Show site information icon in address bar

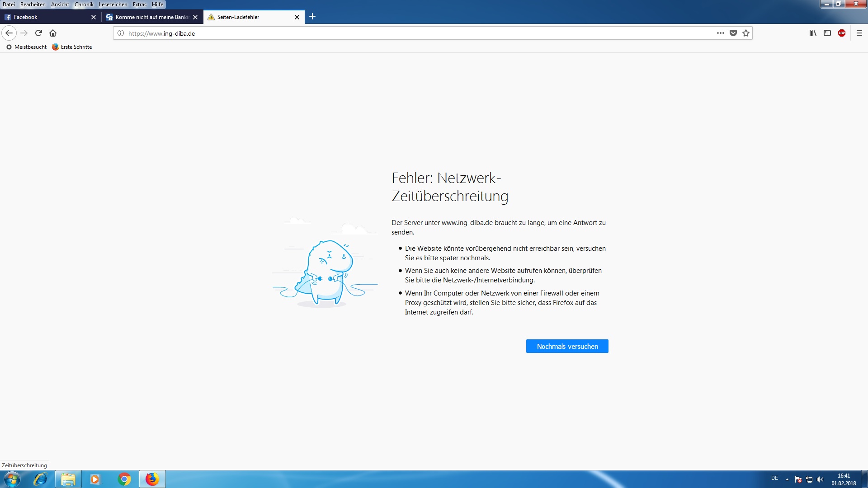pyautogui.click(x=121, y=33)
